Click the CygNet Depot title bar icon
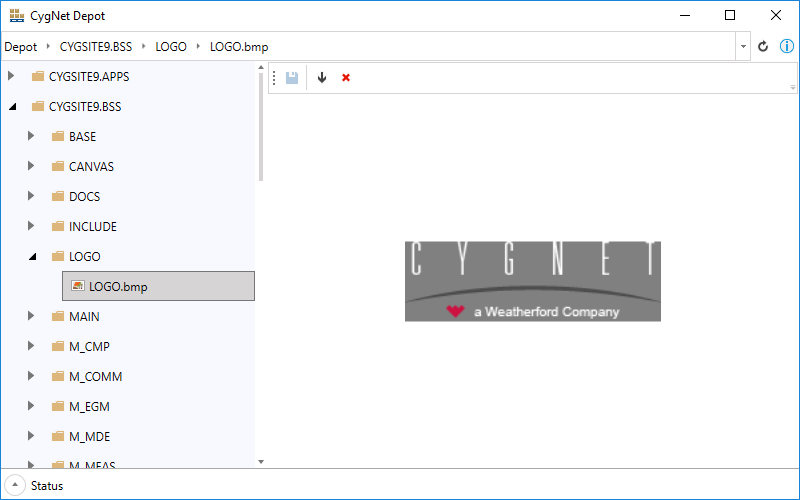Viewport: 800px width, 500px height. pyautogui.click(x=17, y=15)
